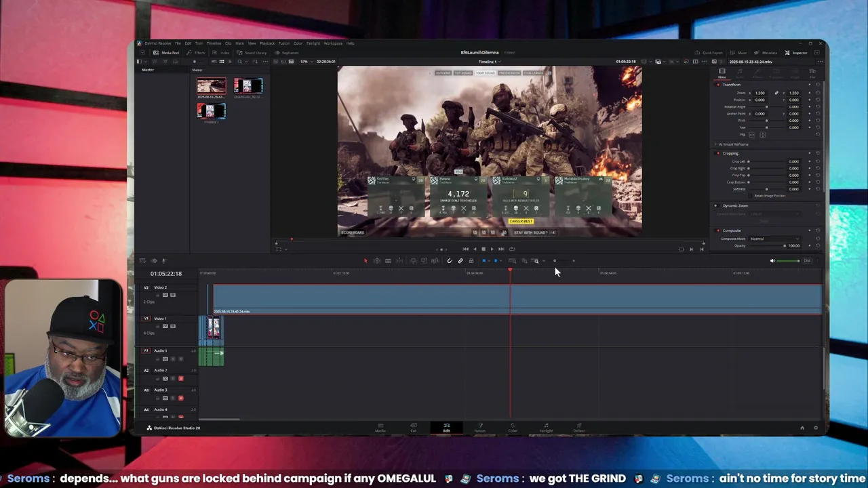
Task: Toggle Loop playback button
Action: tap(512, 249)
